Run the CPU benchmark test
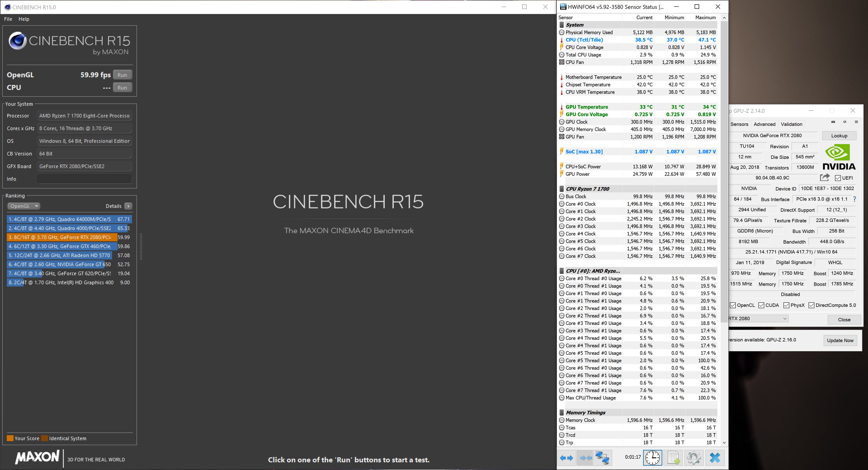The height and width of the screenshot is (470, 868). (122, 88)
